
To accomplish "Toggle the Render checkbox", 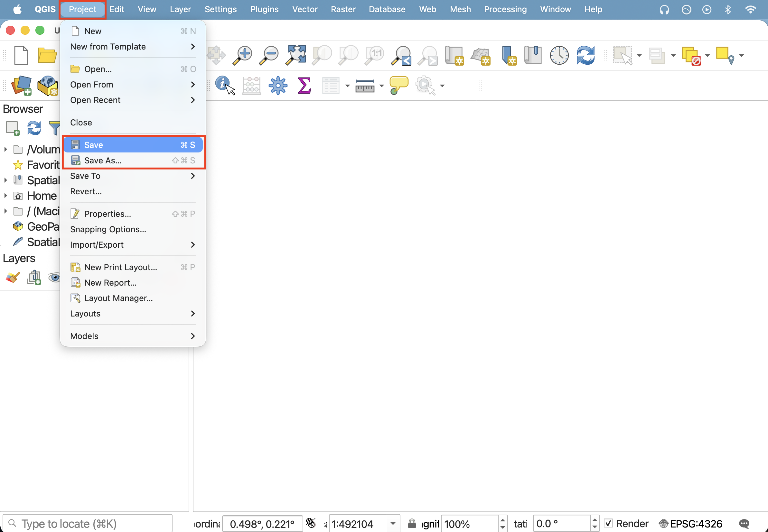I will 608,523.
